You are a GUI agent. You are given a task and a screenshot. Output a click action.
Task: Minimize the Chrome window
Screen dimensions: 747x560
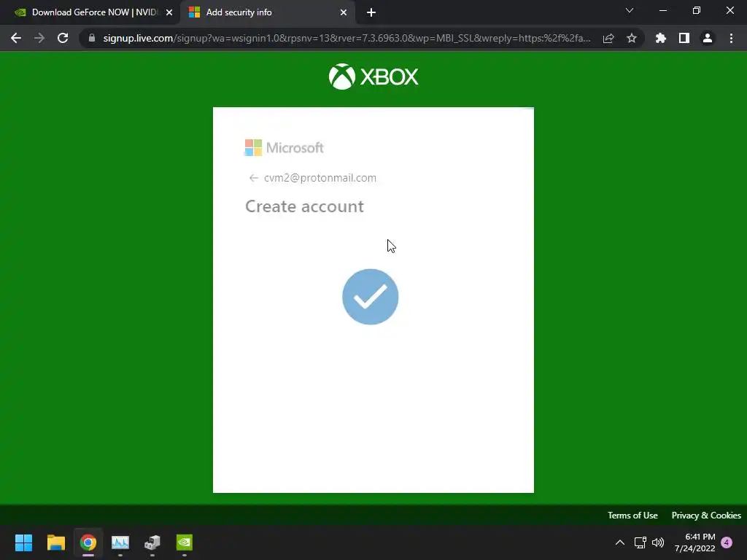(x=662, y=10)
